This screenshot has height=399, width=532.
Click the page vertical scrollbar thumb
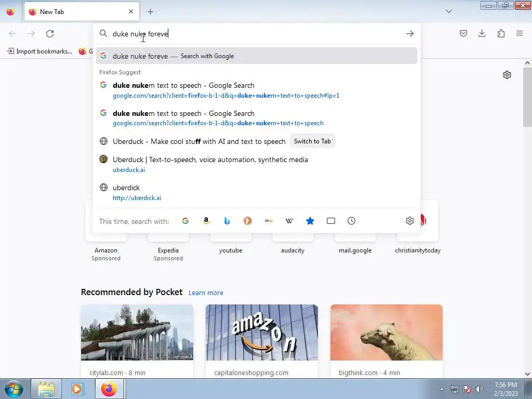(x=527, y=97)
